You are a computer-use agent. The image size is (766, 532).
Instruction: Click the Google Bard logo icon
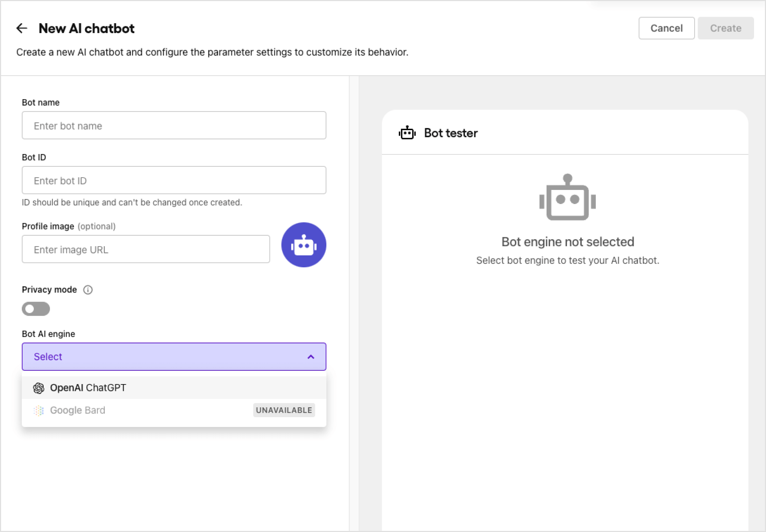(x=39, y=411)
